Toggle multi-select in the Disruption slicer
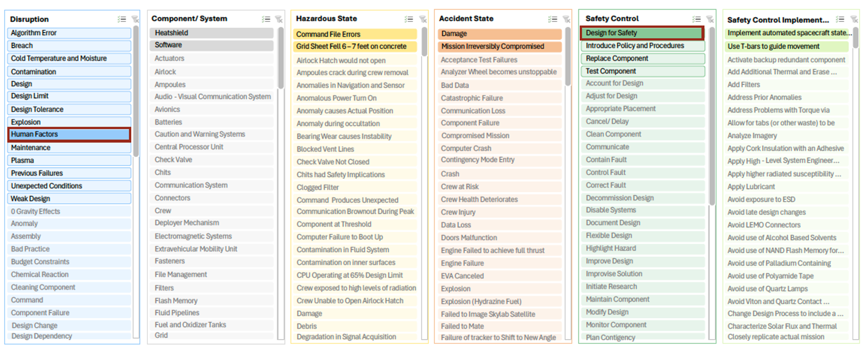This screenshot has height=349, width=868. [122, 19]
